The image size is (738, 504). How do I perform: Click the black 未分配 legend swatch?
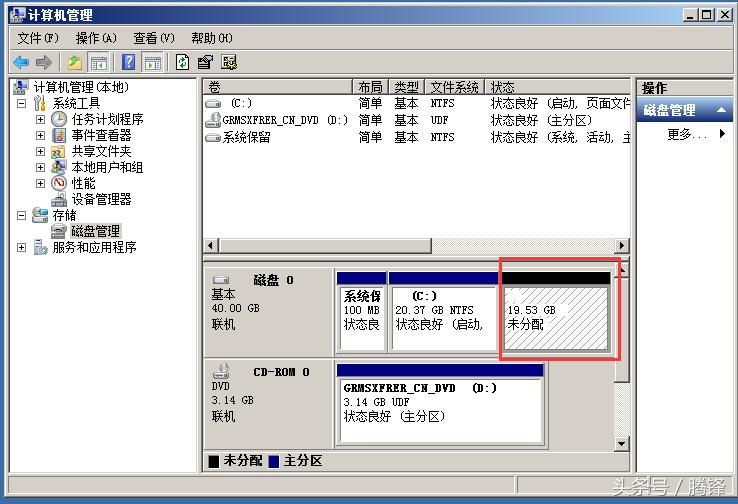[x=214, y=461]
